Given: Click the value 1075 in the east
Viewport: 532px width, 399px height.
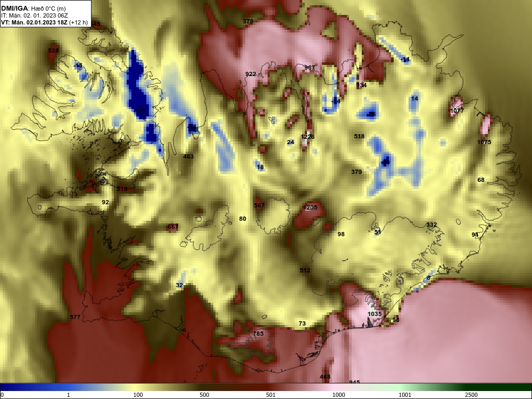Looking at the screenshot, I should point(484,142).
